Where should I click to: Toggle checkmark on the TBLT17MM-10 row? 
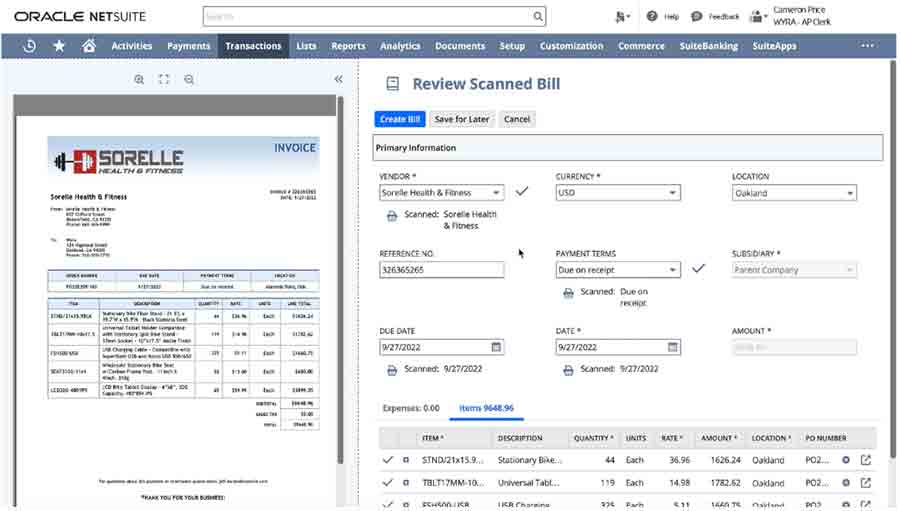(388, 483)
